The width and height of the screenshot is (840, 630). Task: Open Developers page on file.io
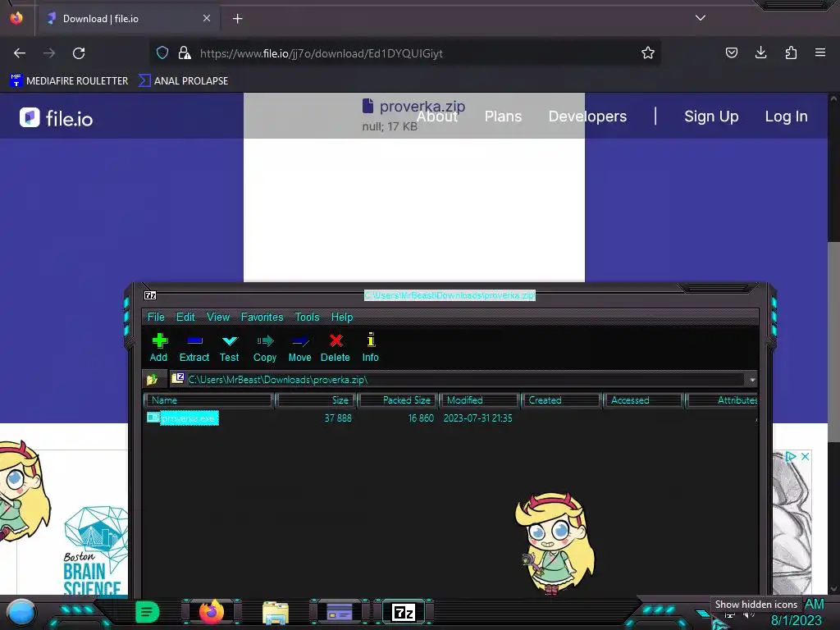pos(587,116)
